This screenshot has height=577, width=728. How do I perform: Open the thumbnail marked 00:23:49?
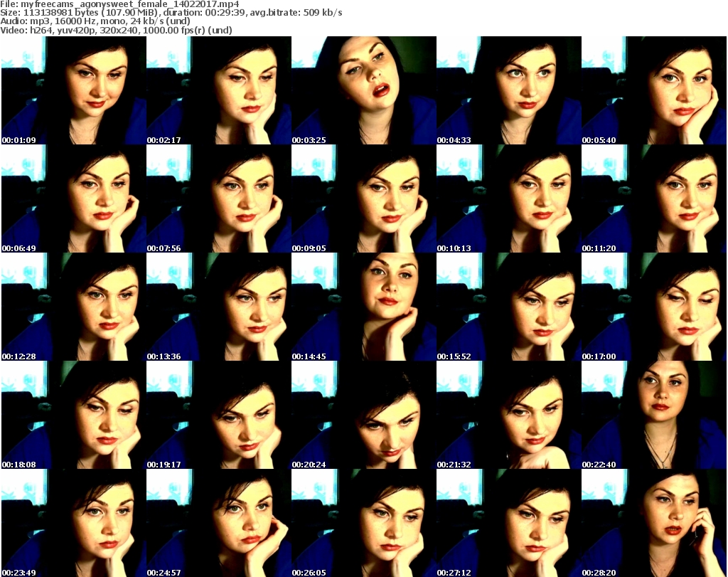pyautogui.click(x=74, y=523)
